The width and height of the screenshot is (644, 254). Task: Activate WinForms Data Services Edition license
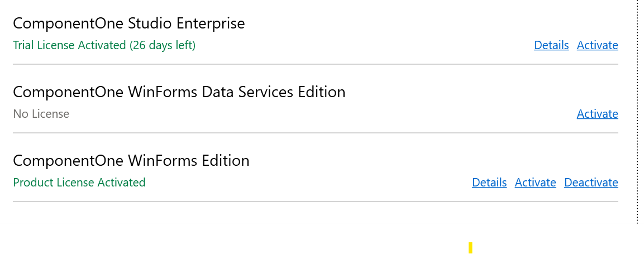coord(597,114)
